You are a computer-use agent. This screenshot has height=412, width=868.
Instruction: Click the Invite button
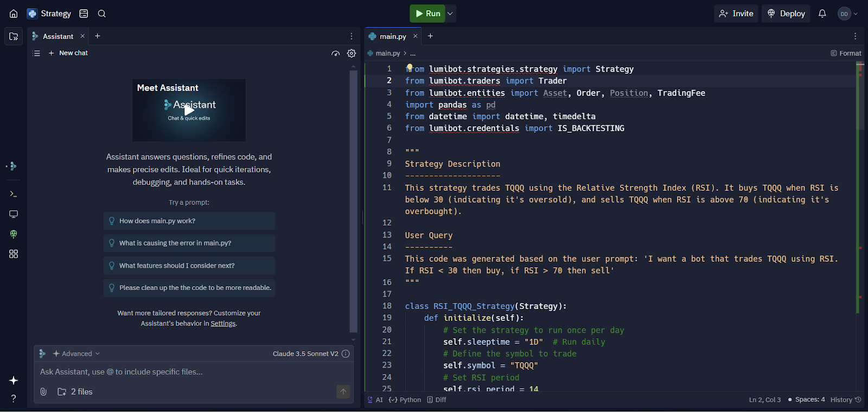click(x=736, y=14)
